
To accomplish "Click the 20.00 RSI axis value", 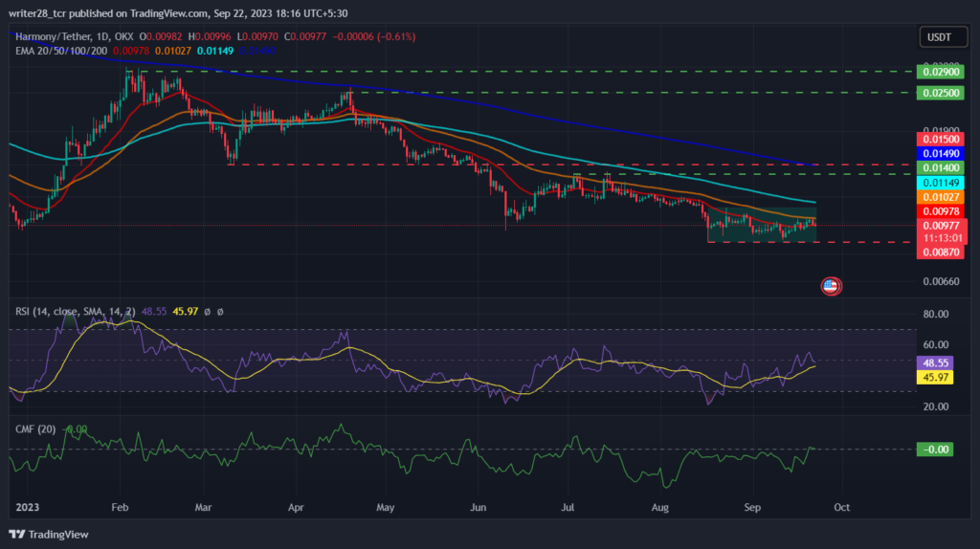I will [x=936, y=406].
